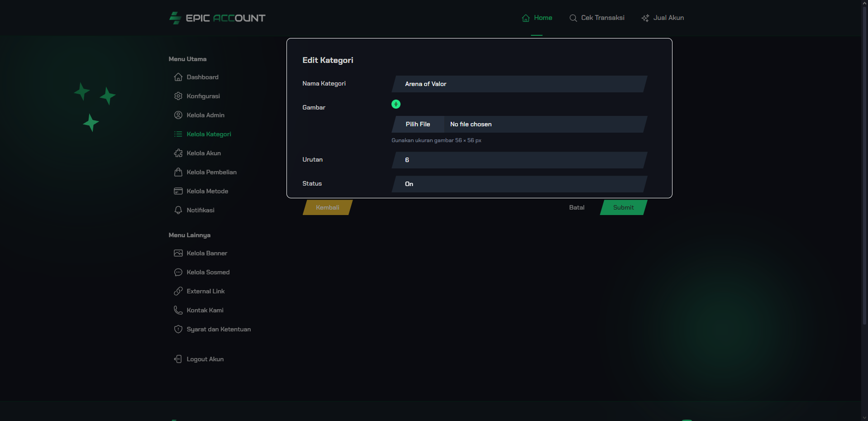
Task: Click the Syarat dan Ketentuan shield icon
Action: coord(178,329)
